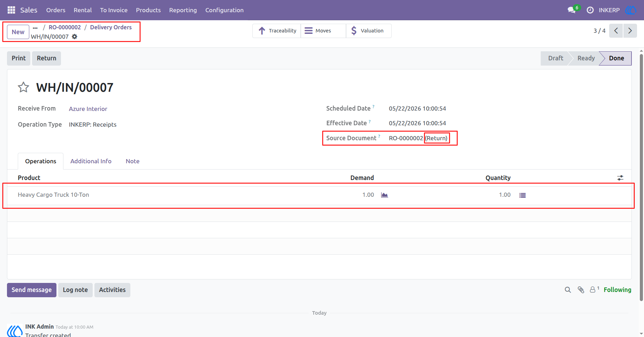The height and width of the screenshot is (337, 644).
Task: Switch to the Note tab
Action: coord(132,161)
